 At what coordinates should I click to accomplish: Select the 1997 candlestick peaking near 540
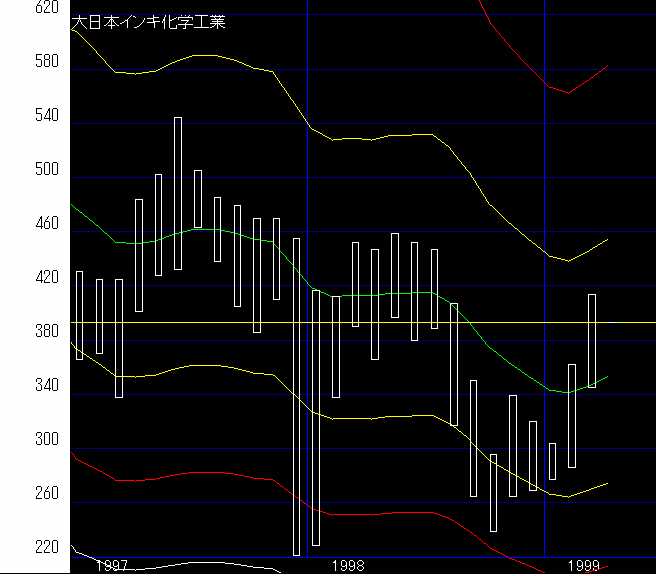click(178, 193)
